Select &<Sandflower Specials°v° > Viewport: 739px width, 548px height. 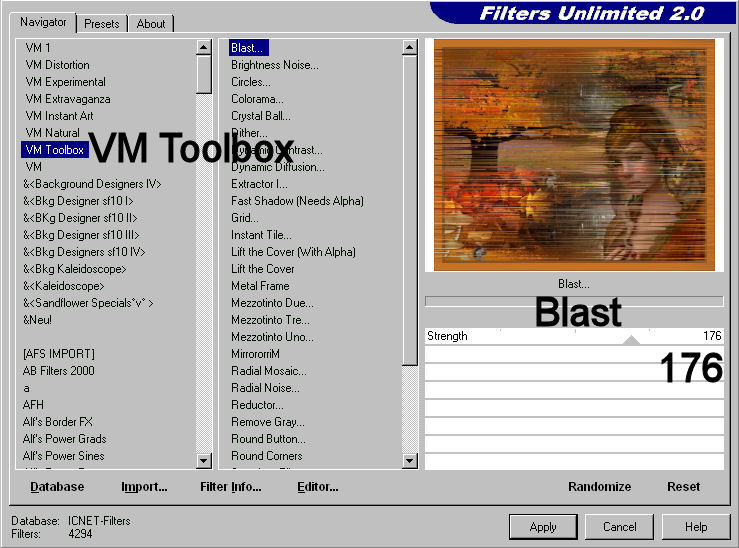pos(88,303)
